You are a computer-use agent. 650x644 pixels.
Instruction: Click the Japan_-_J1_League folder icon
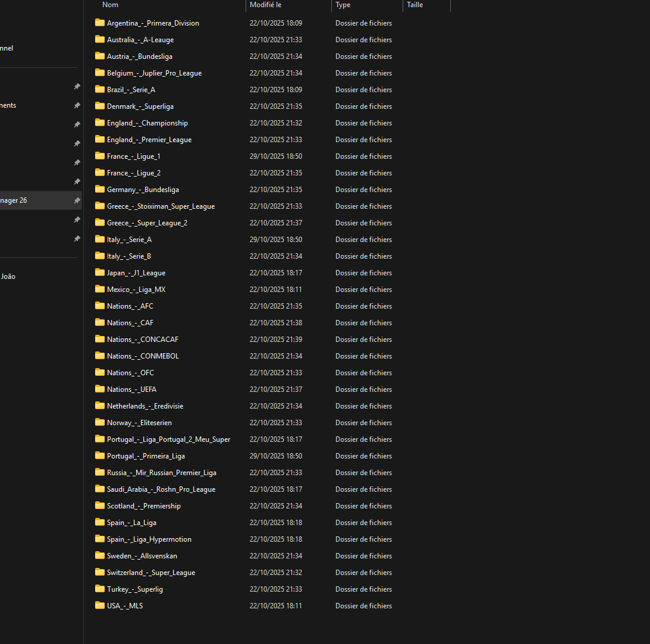click(x=99, y=273)
